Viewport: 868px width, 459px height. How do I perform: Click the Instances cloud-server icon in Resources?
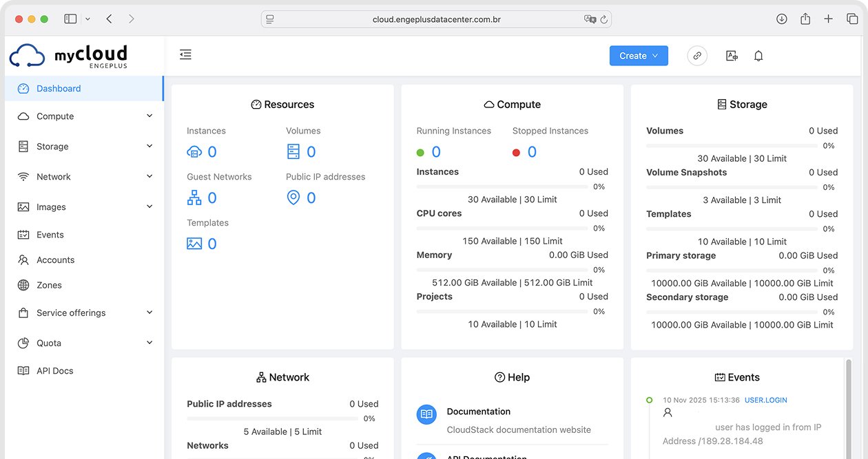coord(194,152)
